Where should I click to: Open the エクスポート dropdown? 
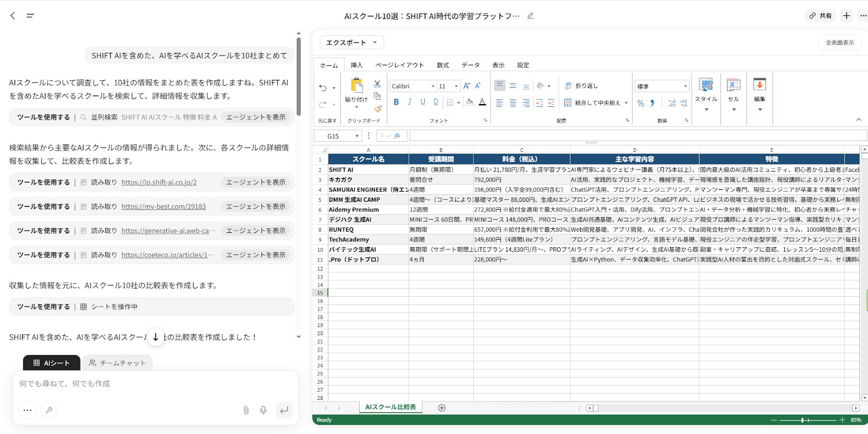point(352,42)
